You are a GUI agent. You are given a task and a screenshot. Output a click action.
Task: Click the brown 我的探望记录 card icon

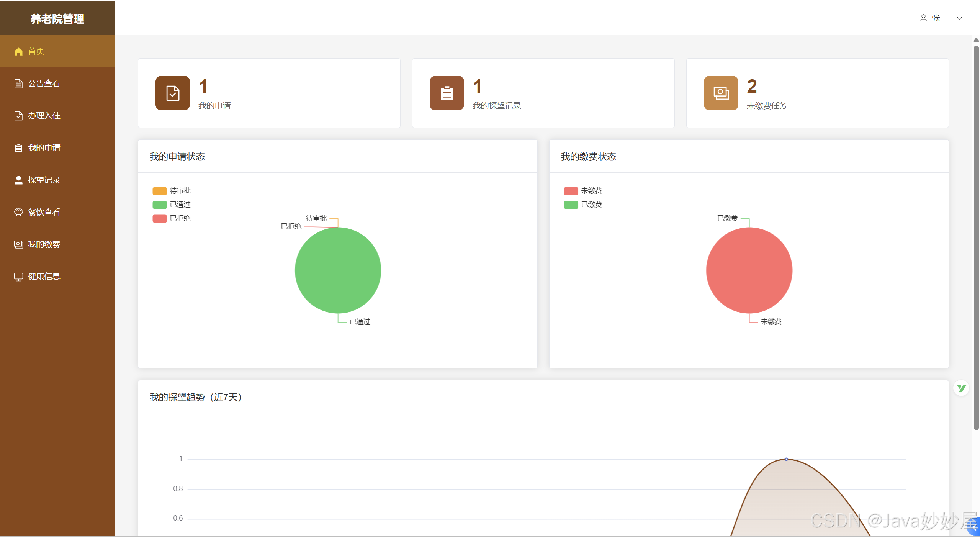pyautogui.click(x=447, y=93)
